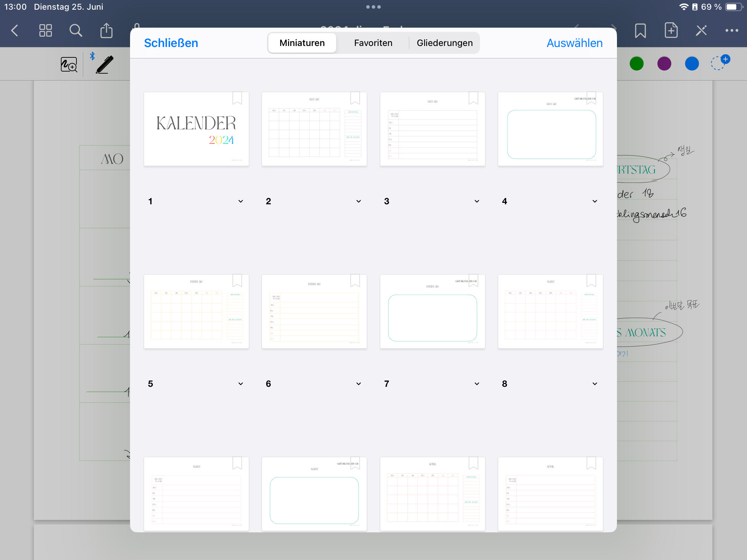Expand options chevron for page 4

(595, 201)
